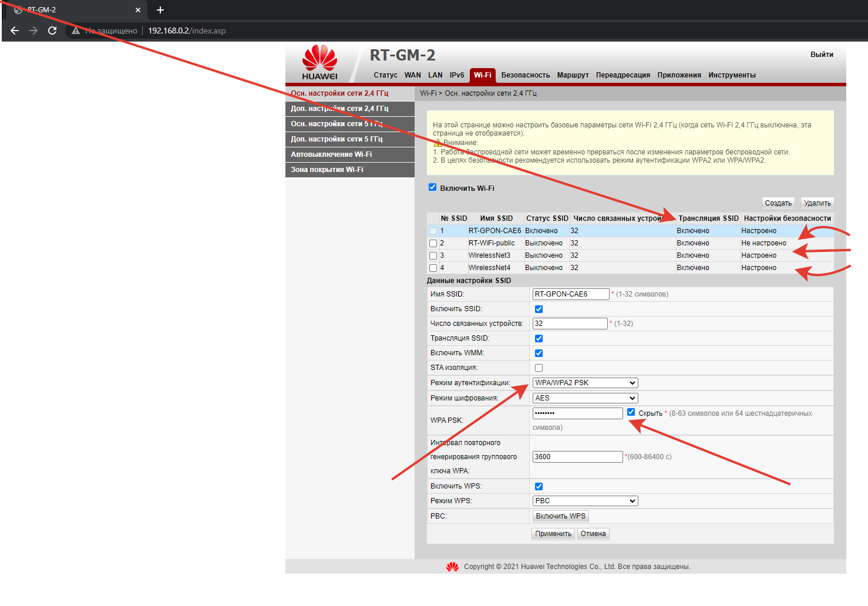
Task: Click the Создать button
Action: coord(778,203)
